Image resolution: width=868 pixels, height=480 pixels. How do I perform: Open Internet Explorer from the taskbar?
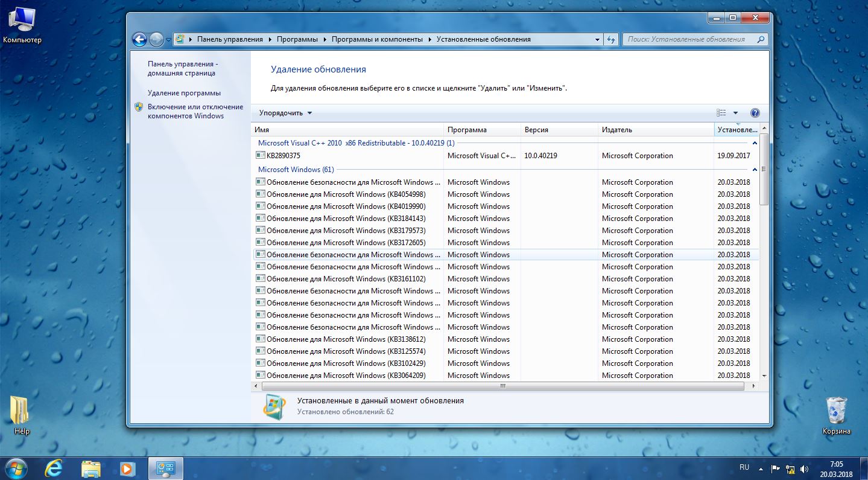[54, 468]
